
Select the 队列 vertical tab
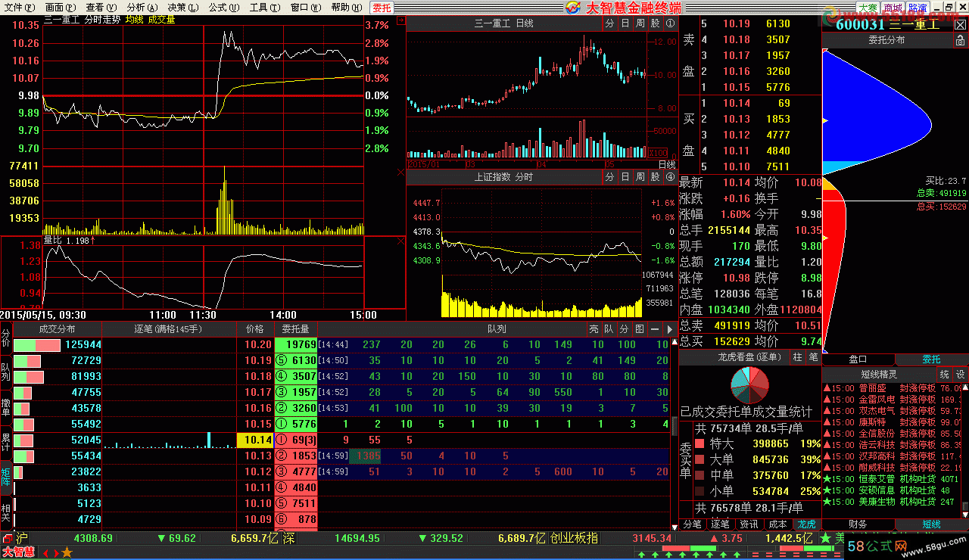[x=6, y=371]
